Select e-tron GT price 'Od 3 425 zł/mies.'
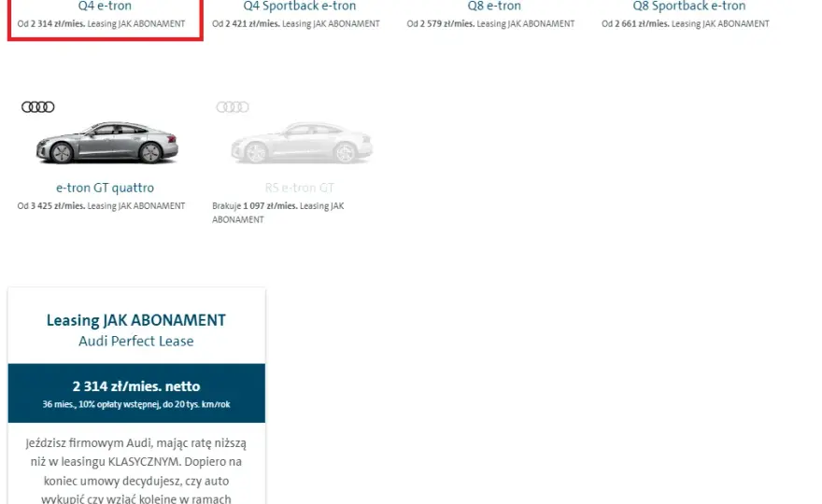This screenshot has height=504, width=822. click(x=50, y=206)
